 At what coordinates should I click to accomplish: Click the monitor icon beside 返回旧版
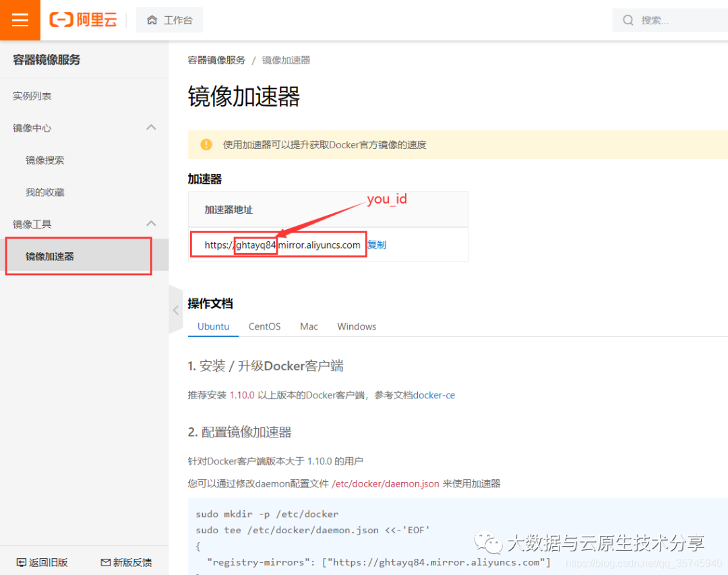coord(22,562)
